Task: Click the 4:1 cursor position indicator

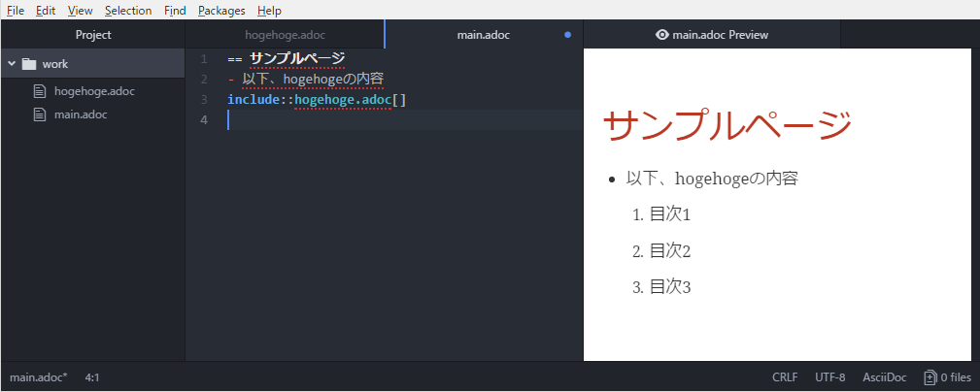Action: (x=92, y=377)
